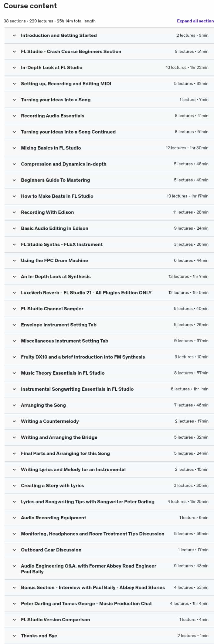214x644 pixels.
Task: Expand the Thanks and Bye section
Action: [109, 636]
